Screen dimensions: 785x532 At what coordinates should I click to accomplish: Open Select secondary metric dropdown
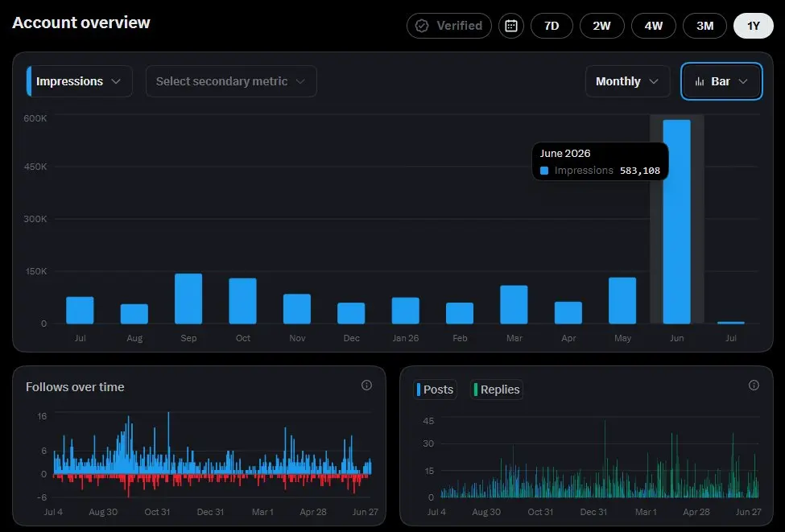231,81
